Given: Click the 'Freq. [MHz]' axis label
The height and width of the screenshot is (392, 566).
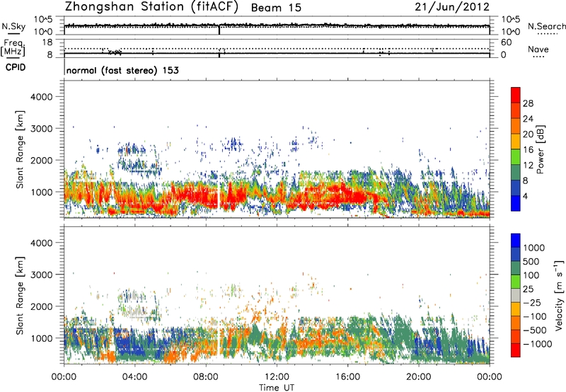Looking at the screenshot, I should 13,47.
